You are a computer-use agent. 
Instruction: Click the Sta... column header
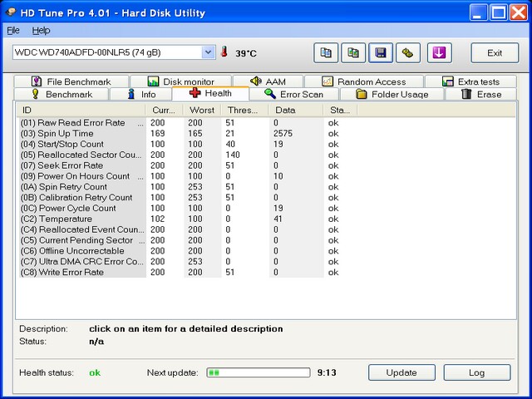pos(340,111)
